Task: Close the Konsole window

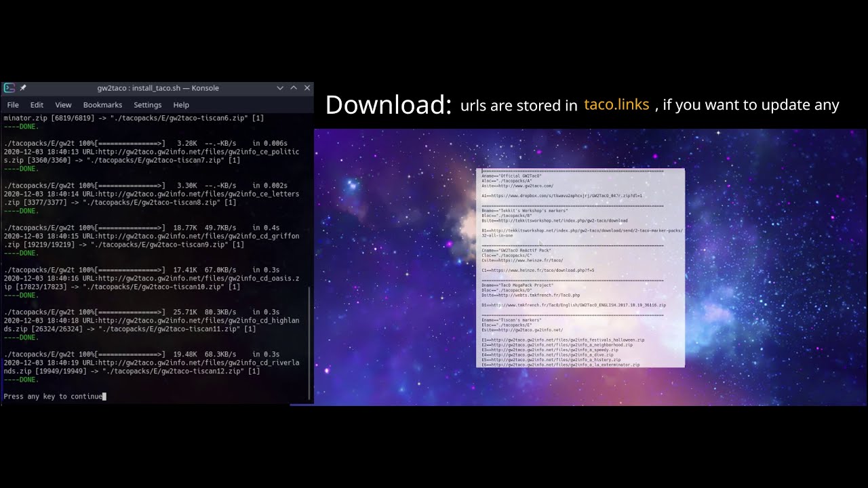Action: tap(307, 88)
